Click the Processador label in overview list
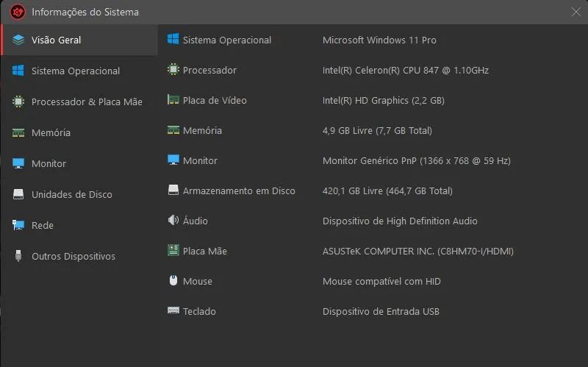This screenshot has width=588, height=367. click(209, 70)
